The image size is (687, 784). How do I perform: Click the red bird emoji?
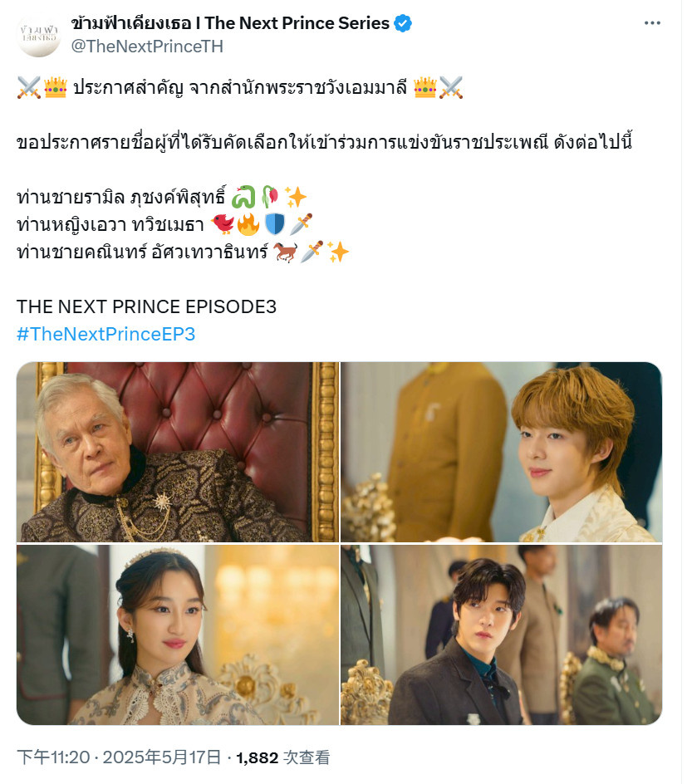point(223,224)
